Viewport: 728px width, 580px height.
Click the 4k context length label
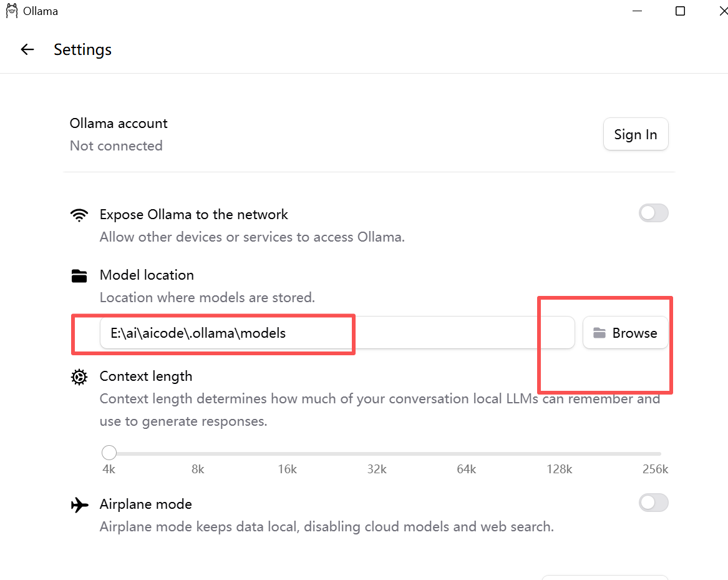[109, 469]
